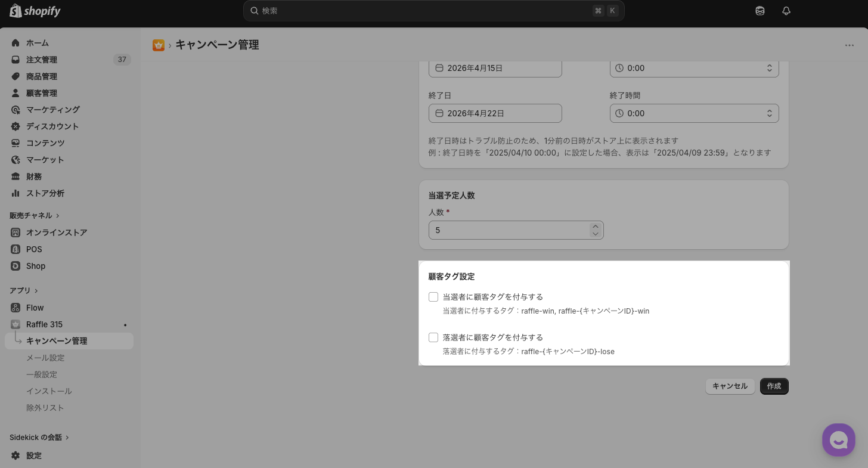
Task: Click the ディスカウント badge icon
Action: coord(16,126)
